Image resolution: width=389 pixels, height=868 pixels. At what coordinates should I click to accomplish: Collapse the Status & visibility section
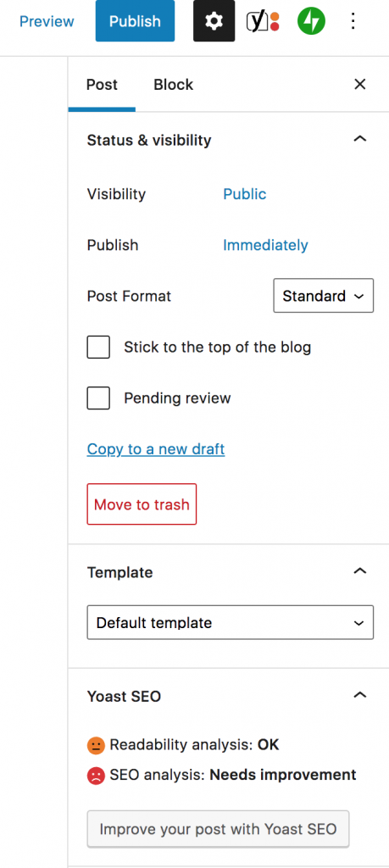(359, 138)
